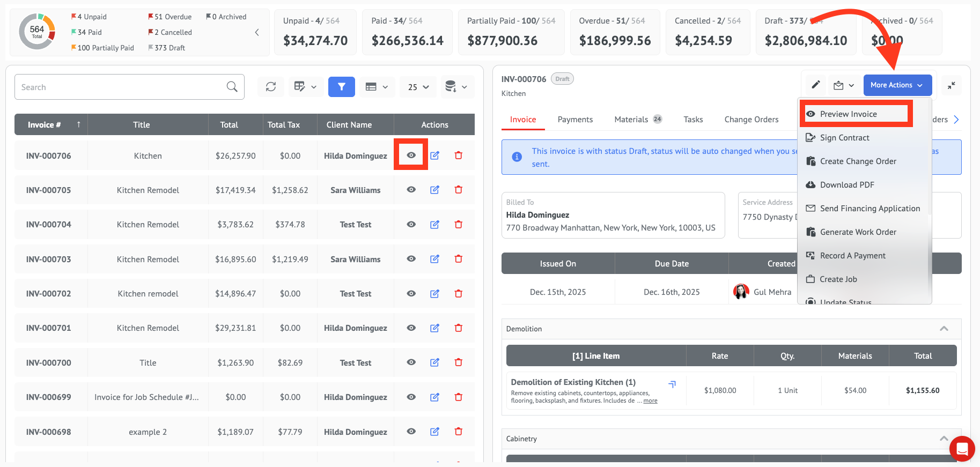View invoice INV-000706 via eye icon
The width and height of the screenshot is (980, 467).
coord(411,155)
